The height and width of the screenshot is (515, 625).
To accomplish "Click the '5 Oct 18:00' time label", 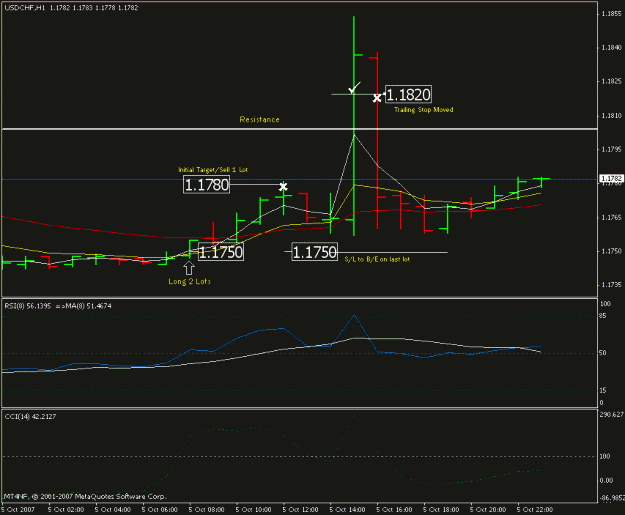I will (x=441, y=510).
